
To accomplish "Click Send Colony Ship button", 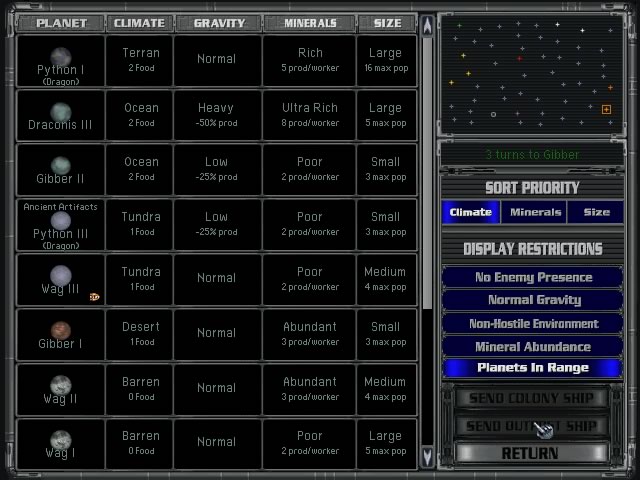I will pyautogui.click(x=531, y=398).
